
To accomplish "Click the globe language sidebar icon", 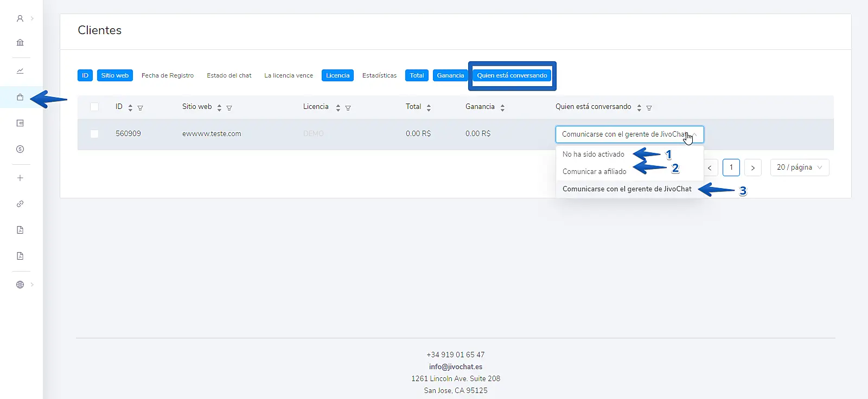I will pos(20,285).
